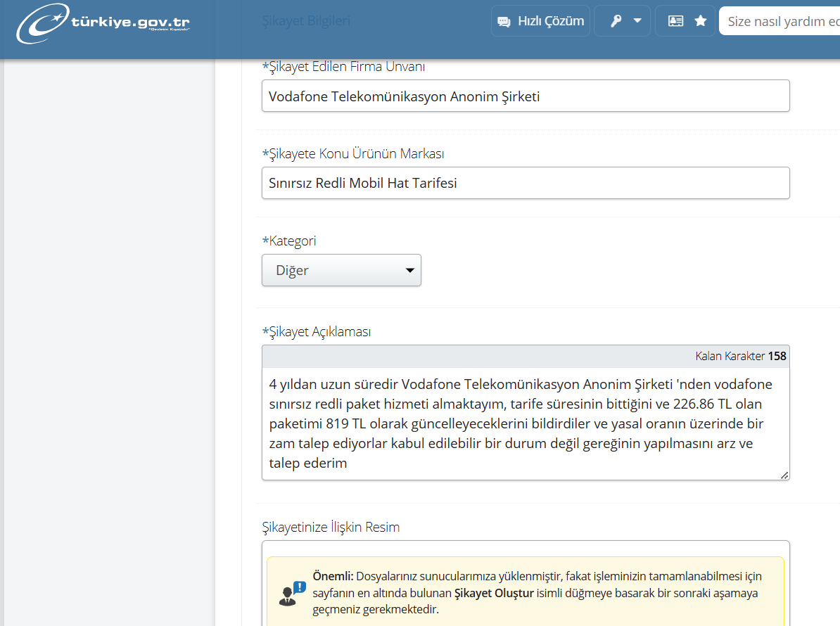
Task: Click the Şikayet Bilgileri heading text
Action: 306,21
